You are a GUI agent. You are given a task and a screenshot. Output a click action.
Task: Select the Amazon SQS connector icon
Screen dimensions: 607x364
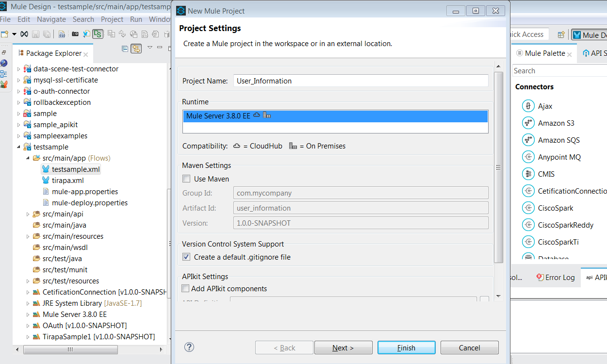(528, 140)
